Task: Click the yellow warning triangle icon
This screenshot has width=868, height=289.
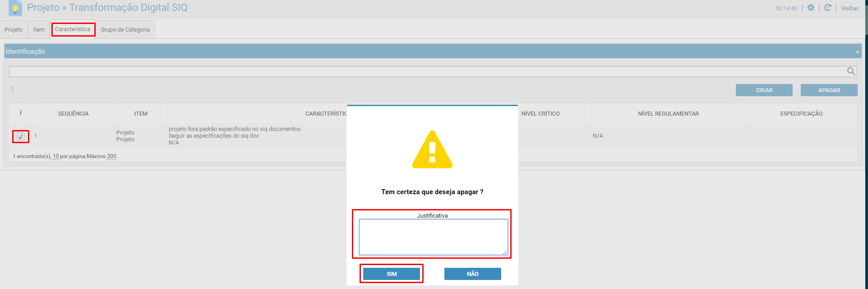Action: 432,149
